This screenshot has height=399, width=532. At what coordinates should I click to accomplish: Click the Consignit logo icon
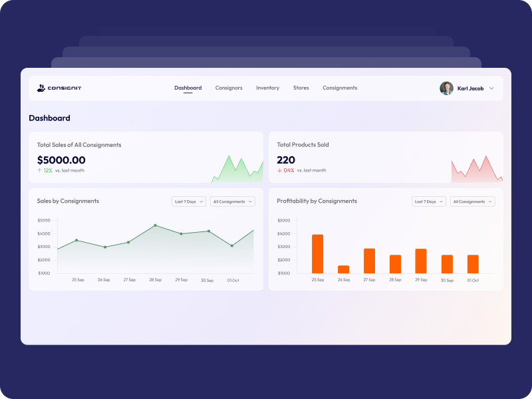tap(41, 88)
